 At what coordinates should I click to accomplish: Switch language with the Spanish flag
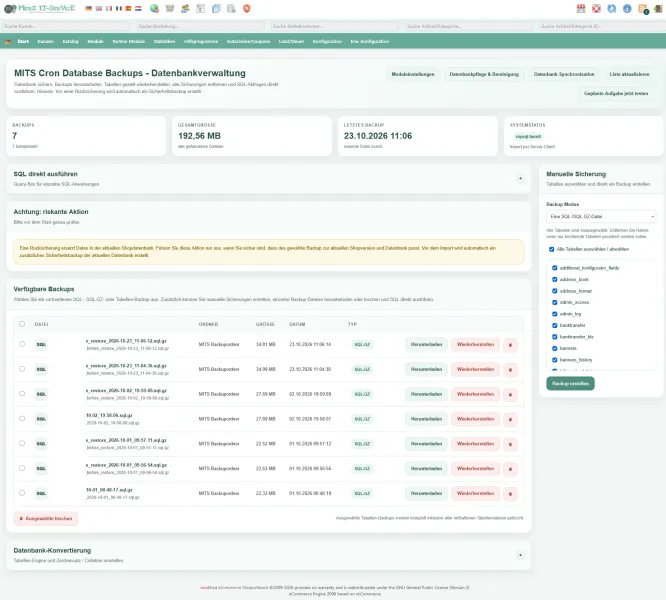click(128, 8)
